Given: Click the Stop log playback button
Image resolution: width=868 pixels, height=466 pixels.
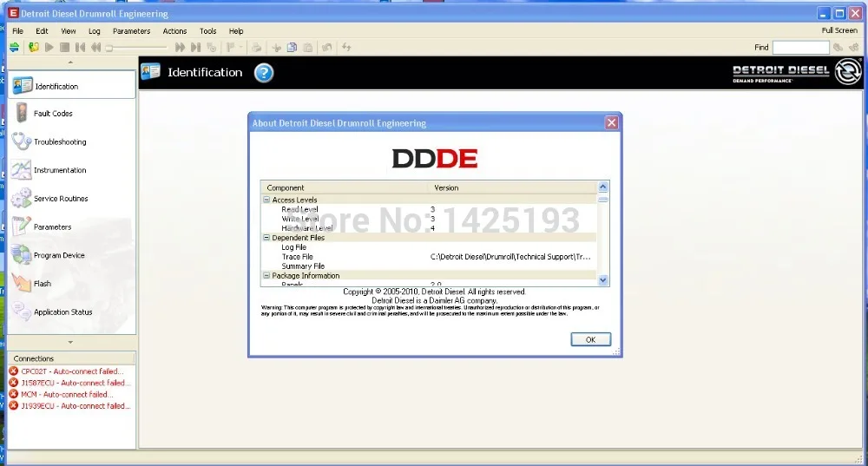Looking at the screenshot, I should (x=65, y=48).
